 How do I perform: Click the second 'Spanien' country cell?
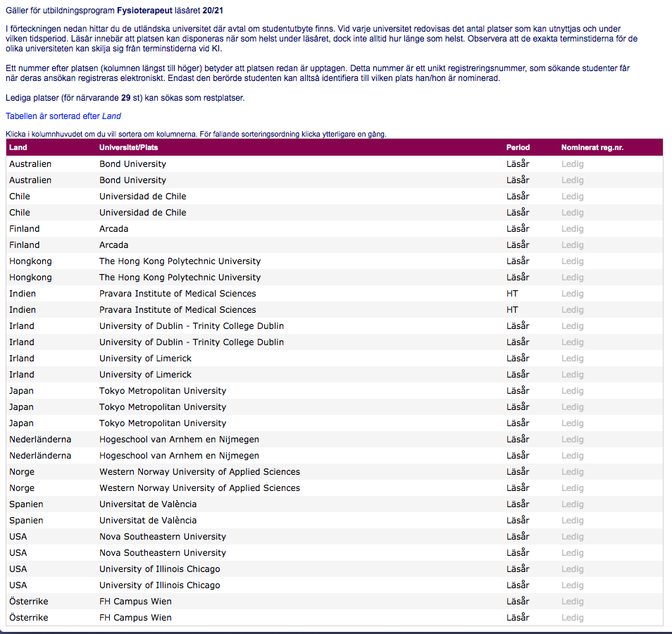26,521
